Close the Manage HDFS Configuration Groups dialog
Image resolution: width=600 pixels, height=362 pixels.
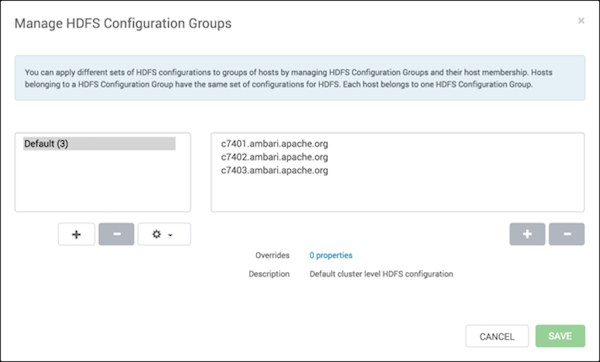581,21
